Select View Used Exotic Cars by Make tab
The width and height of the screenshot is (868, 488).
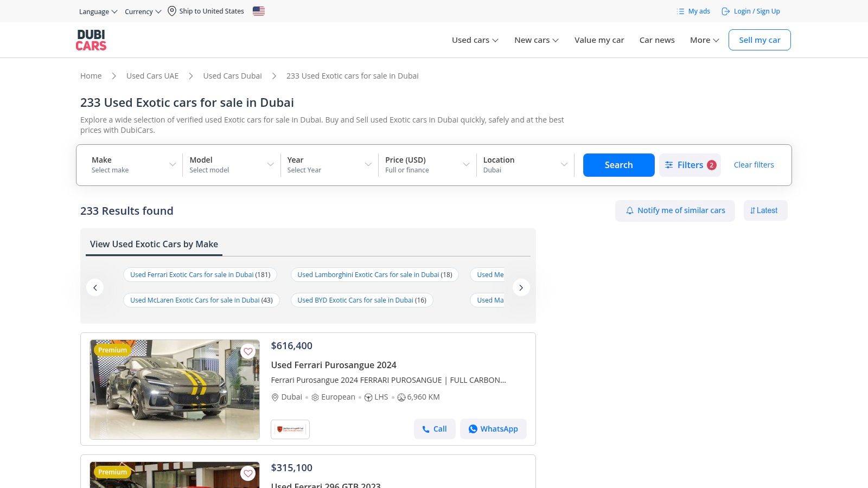tap(154, 245)
